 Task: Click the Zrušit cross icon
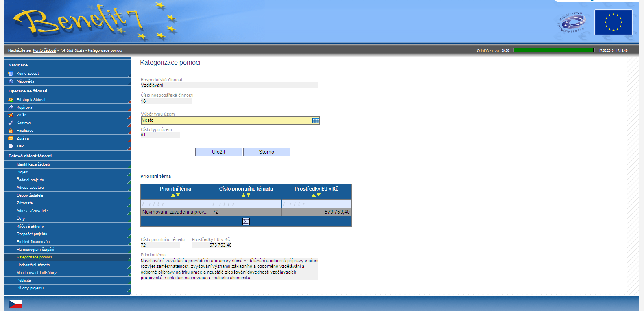coord(11,115)
